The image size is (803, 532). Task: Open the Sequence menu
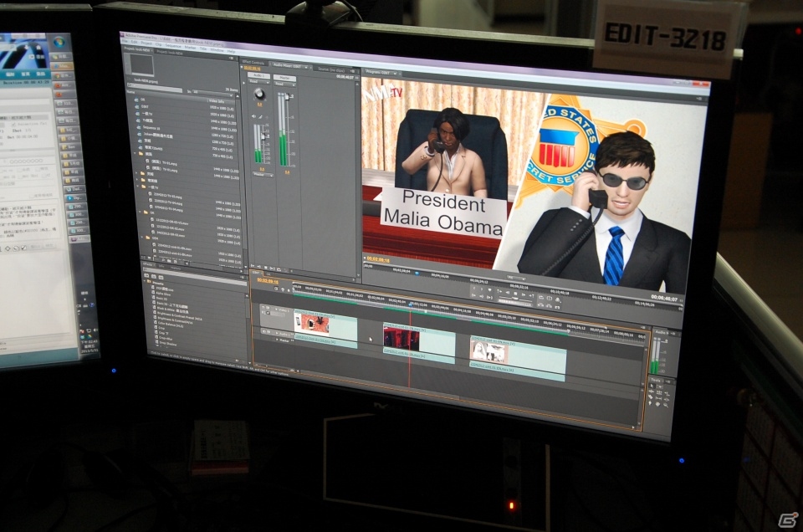click(173, 46)
